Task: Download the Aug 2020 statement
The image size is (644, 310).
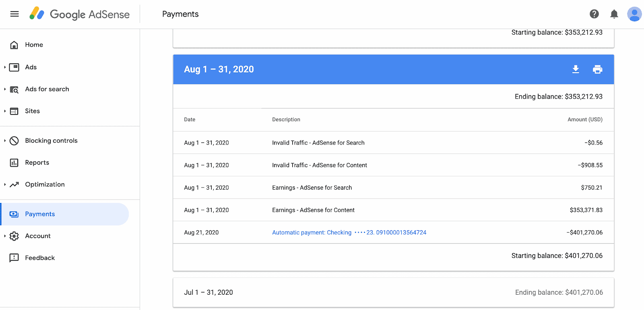Action: pyautogui.click(x=576, y=69)
